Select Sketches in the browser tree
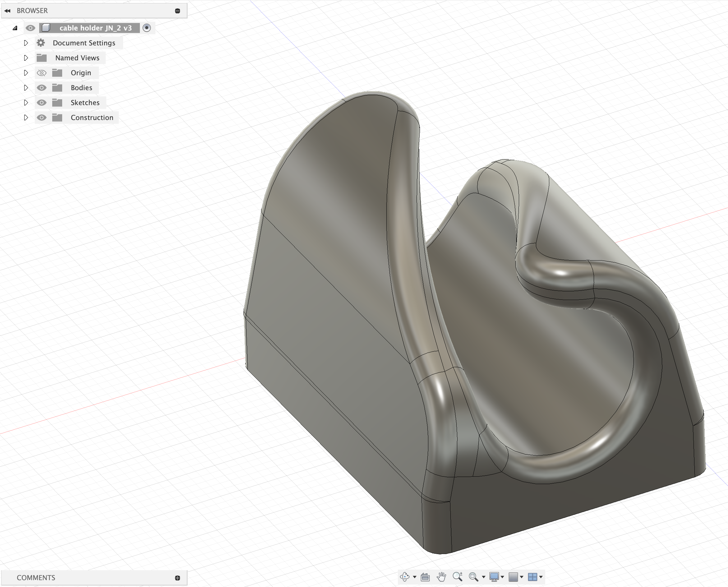728x587 pixels. (85, 103)
